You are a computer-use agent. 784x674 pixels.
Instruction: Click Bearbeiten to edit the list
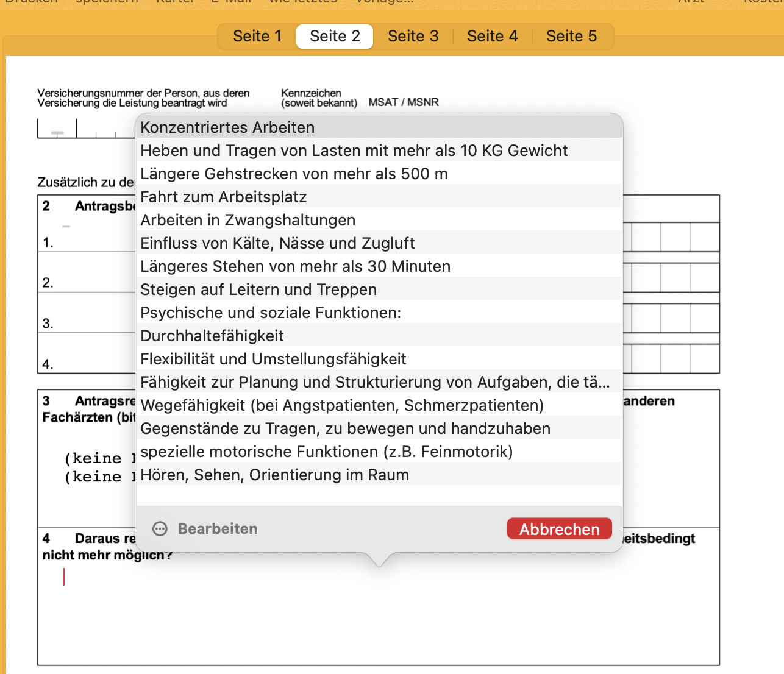[x=218, y=529]
